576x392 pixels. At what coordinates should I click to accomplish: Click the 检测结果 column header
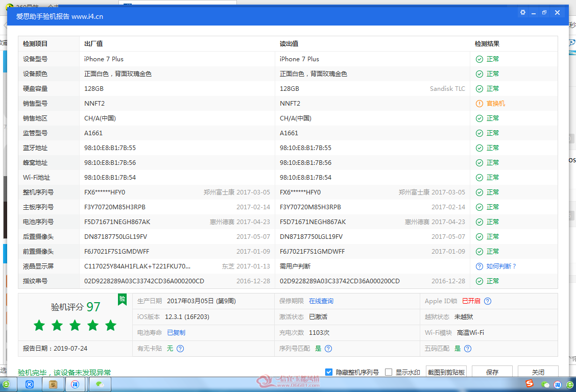pyautogui.click(x=487, y=44)
